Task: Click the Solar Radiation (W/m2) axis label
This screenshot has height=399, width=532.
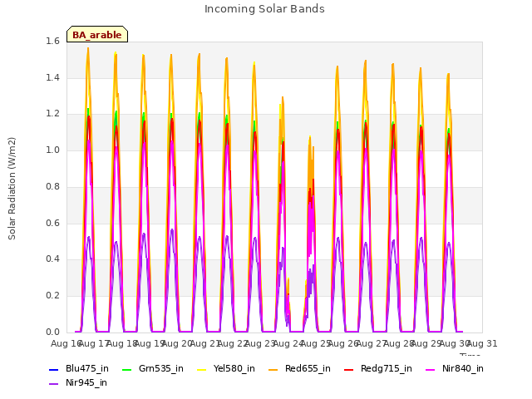Action: coord(12,189)
